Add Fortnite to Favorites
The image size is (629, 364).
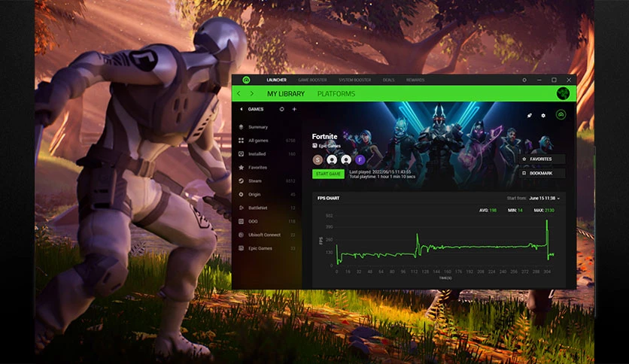pyautogui.click(x=542, y=159)
